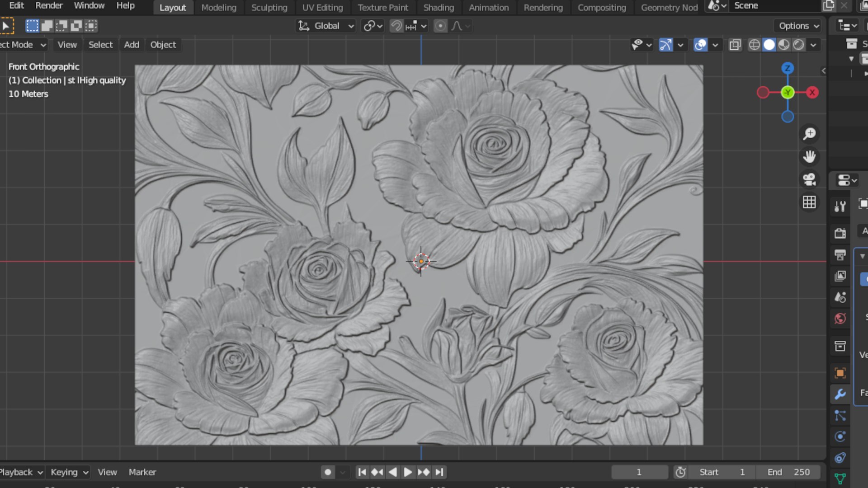Open the Render properties tab icon
The image size is (868, 488).
840,233
